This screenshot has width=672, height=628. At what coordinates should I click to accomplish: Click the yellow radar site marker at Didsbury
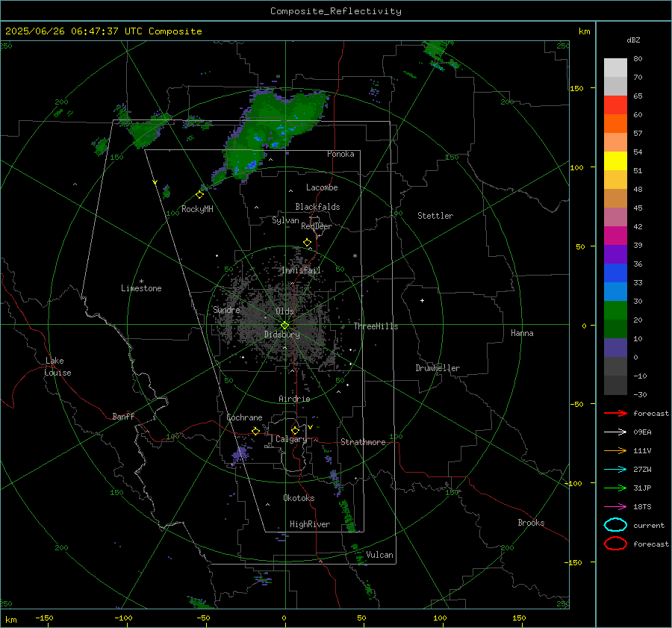[285, 326]
